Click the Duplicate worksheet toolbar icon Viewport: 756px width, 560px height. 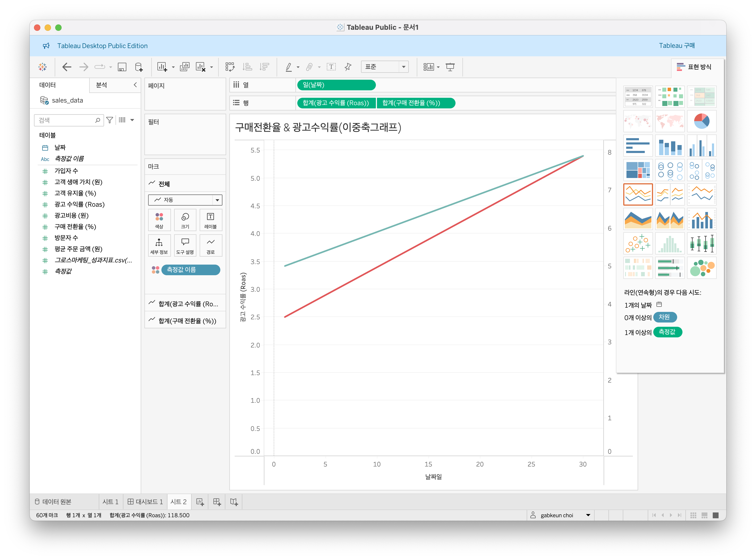[184, 67]
